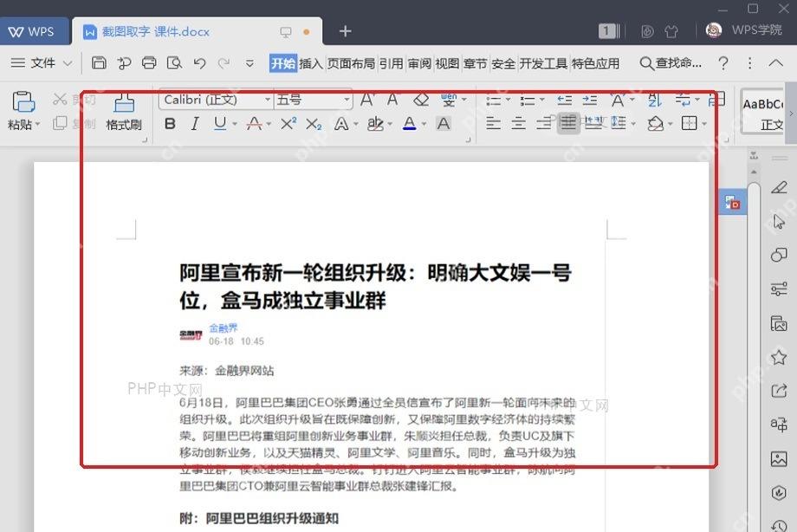Switch to the 引用 tab

click(391, 63)
